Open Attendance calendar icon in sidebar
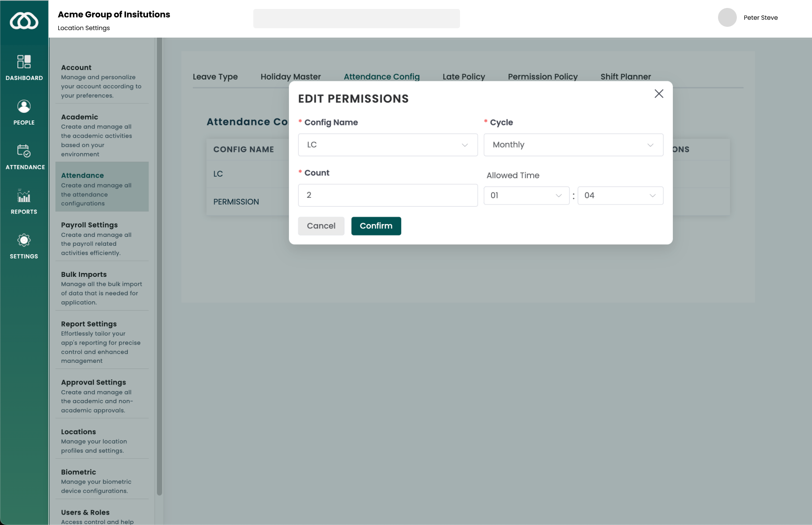 (x=24, y=151)
